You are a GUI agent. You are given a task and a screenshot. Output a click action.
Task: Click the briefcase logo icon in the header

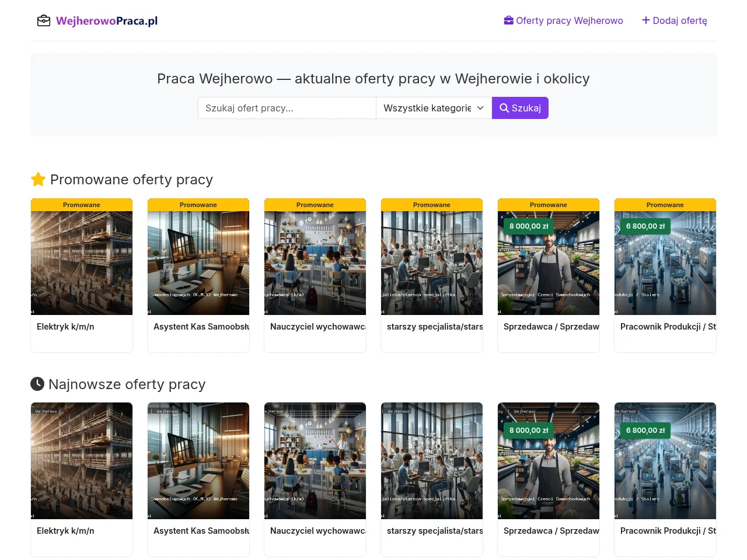click(44, 21)
